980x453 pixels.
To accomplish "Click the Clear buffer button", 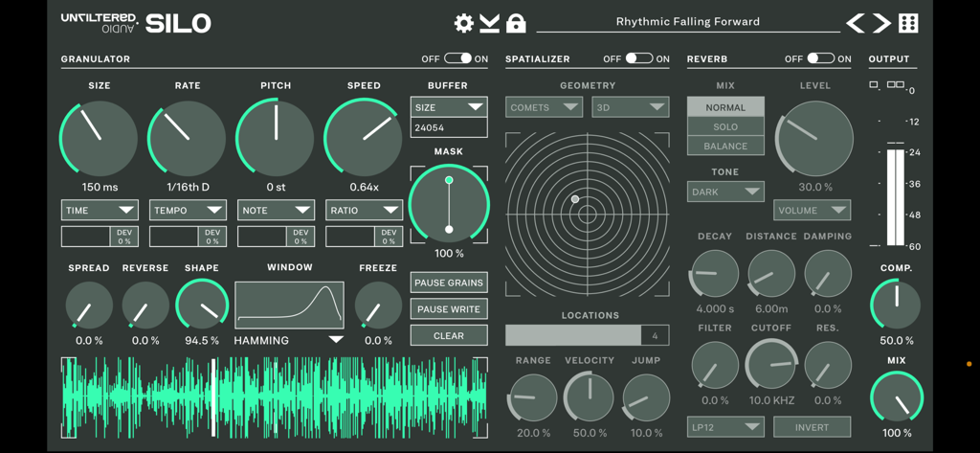I will pyautogui.click(x=448, y=336).
